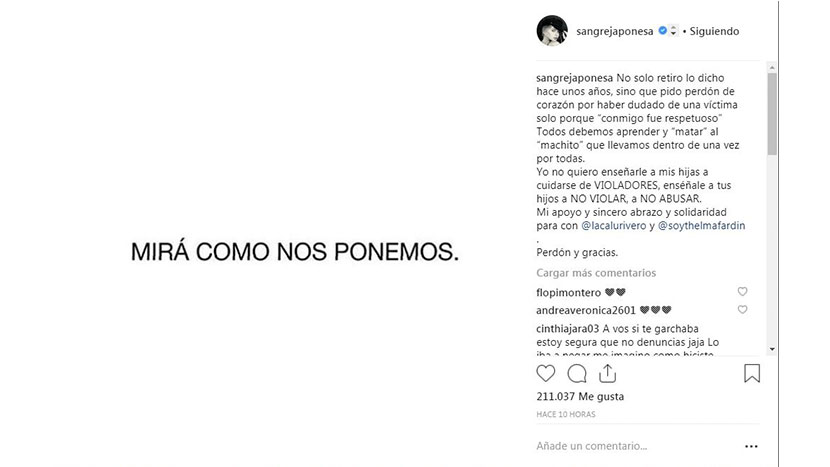Toggle the Siguiendo follow status
The image size is (830, 467).
click(715, 31)
